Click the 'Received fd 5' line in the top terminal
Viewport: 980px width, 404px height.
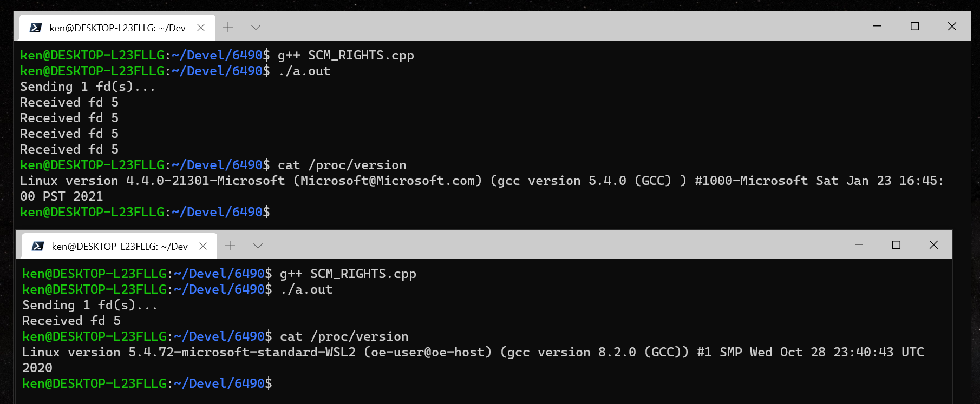69,102
